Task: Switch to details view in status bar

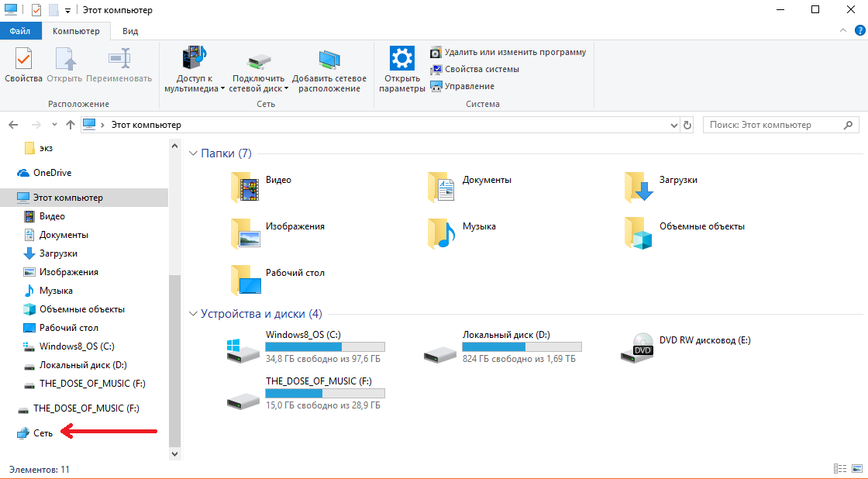Action: (840, 469)
